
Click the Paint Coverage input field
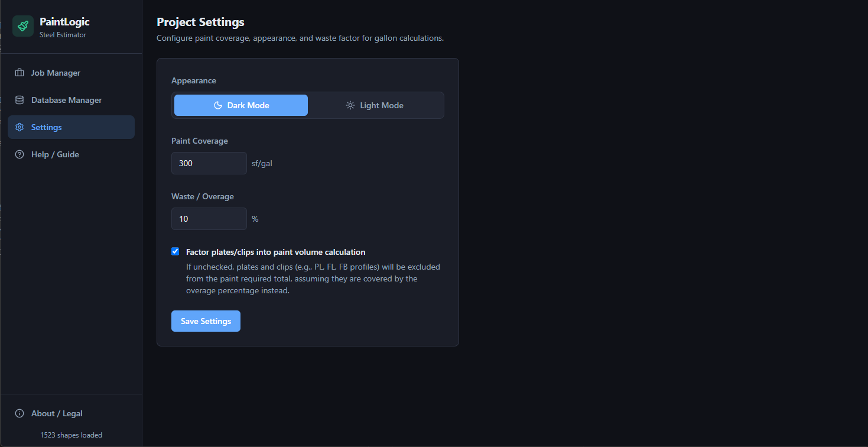[209, 163]
